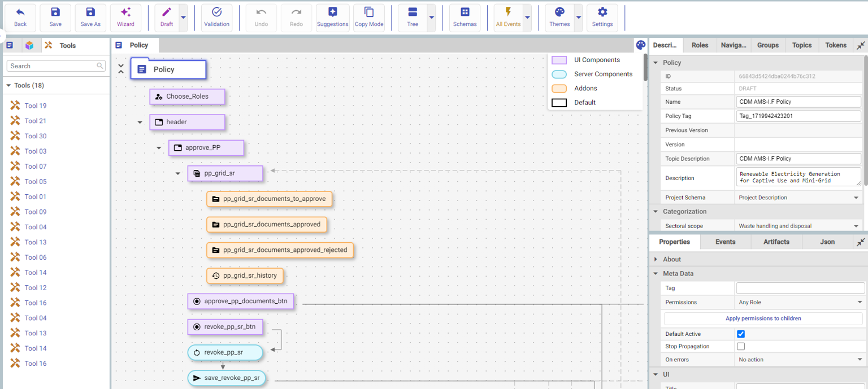Open the Wizard tool
868x389 pixels.
[125, 18]
